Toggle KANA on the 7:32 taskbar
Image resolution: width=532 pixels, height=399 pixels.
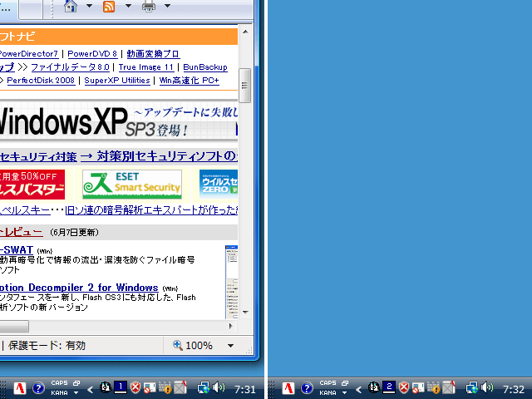(x=328, y=392)
